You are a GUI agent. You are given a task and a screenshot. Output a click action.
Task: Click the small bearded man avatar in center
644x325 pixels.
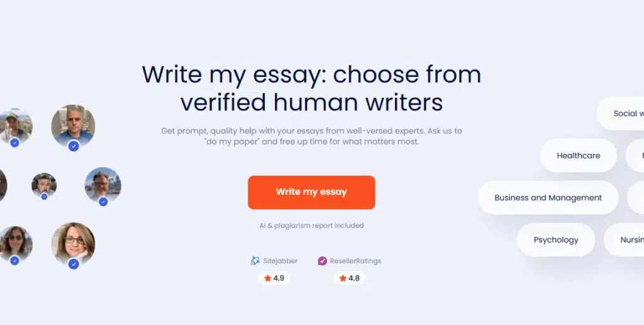(x=44, y=185)
